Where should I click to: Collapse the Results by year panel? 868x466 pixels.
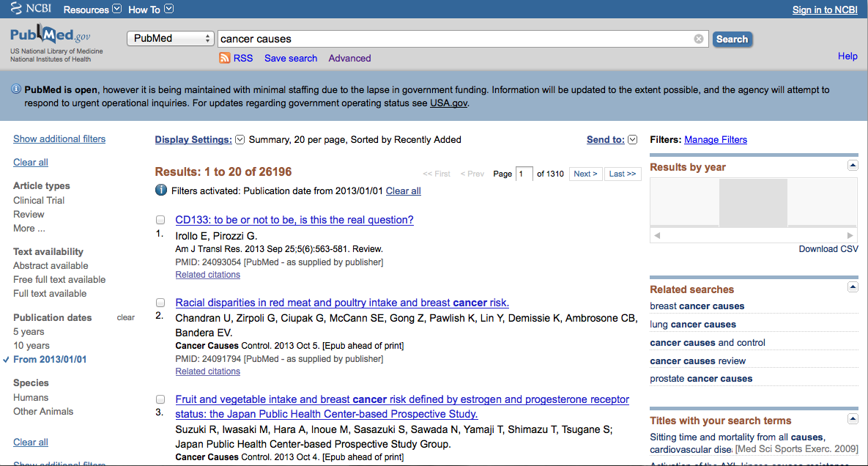point(852,166)
